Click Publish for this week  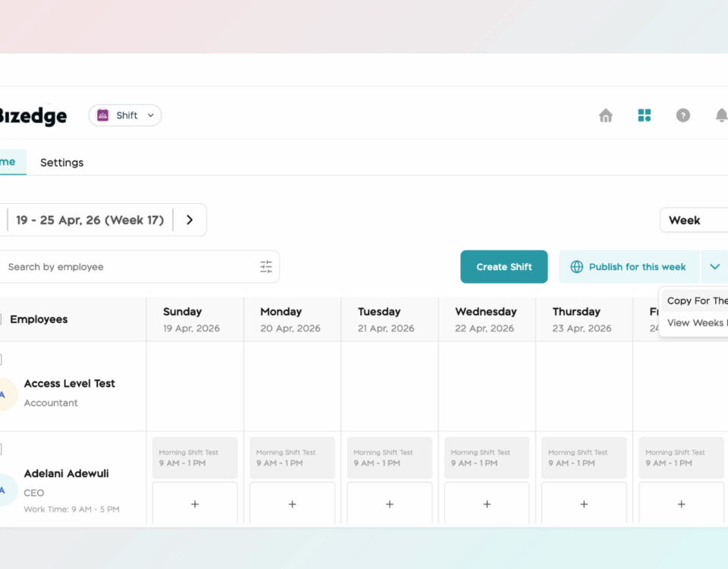coord(629,267)
